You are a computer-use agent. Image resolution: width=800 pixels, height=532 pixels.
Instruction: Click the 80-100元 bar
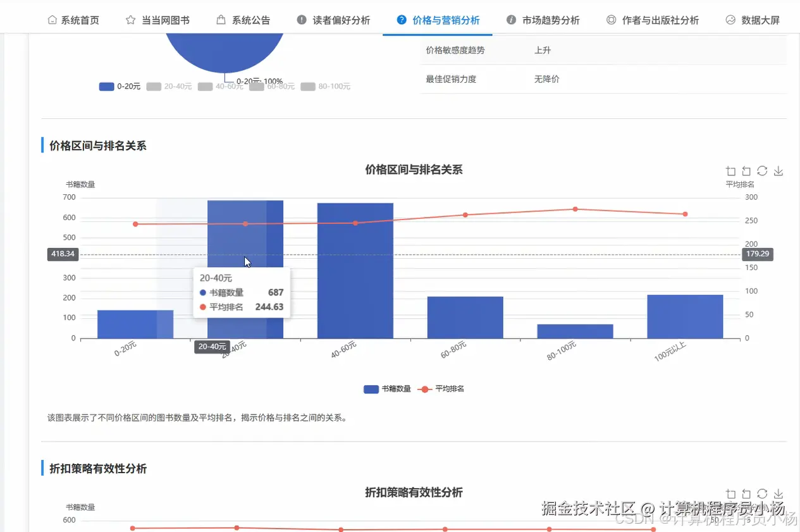pos(575,331)
